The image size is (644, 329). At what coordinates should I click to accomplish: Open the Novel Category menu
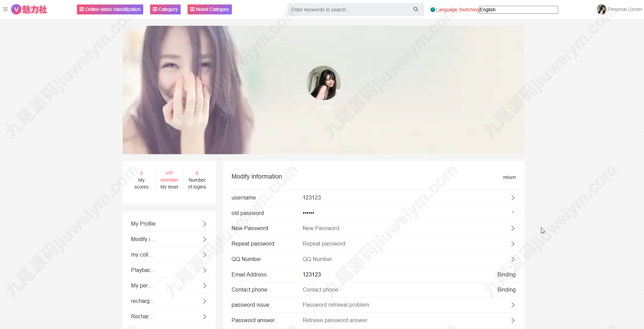point(210,9)
